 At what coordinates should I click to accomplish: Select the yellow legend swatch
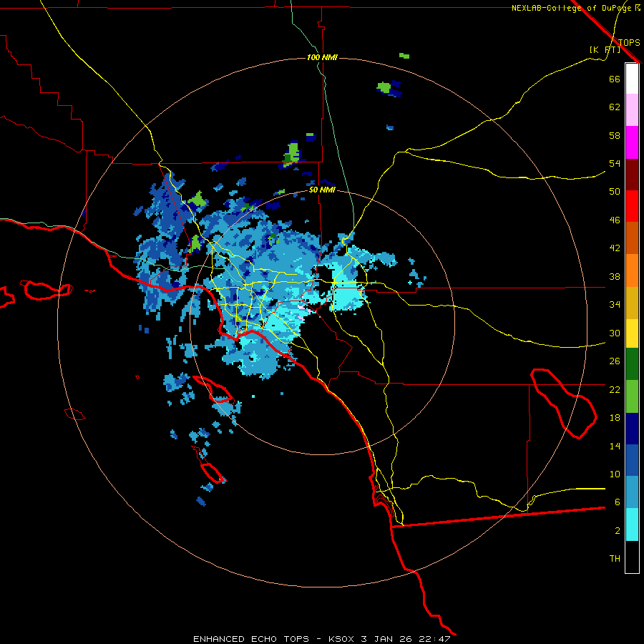(x=632, y=333)
